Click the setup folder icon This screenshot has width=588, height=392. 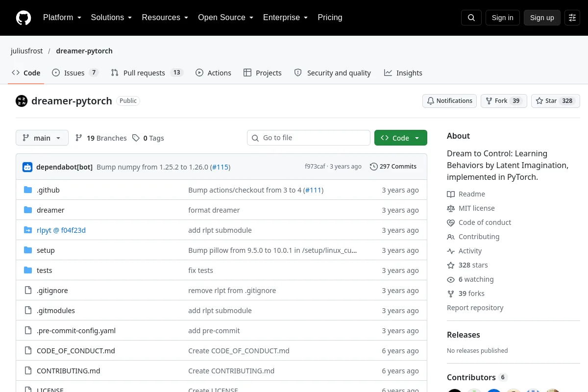click(28, 250)
